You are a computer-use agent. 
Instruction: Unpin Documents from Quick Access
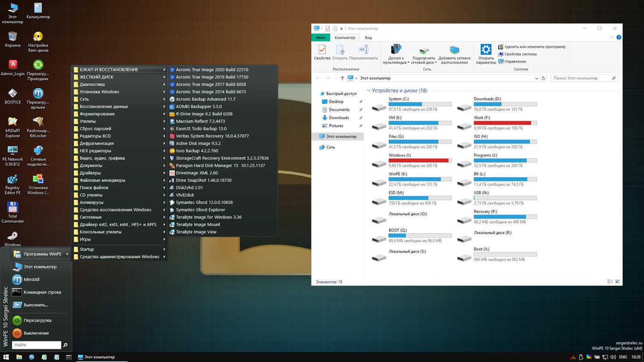point(360,109)
